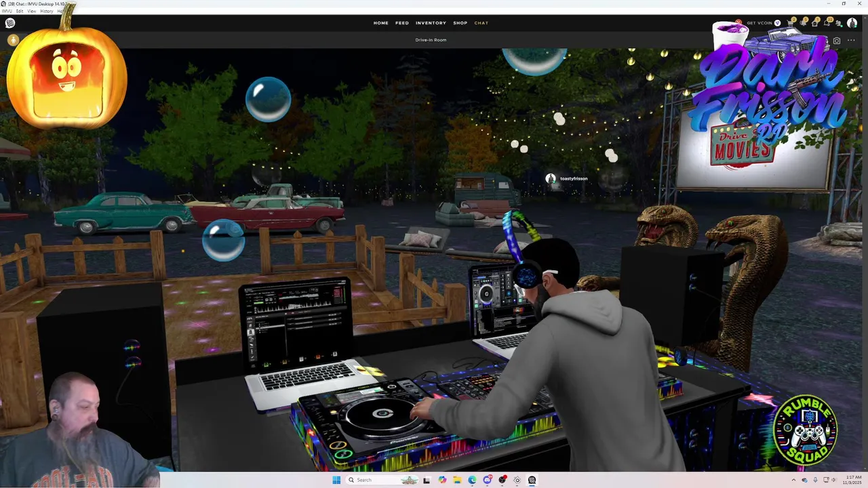Open the messages chat bubble icon
Viewport: 868px width, 488px height.
point(827,23)
